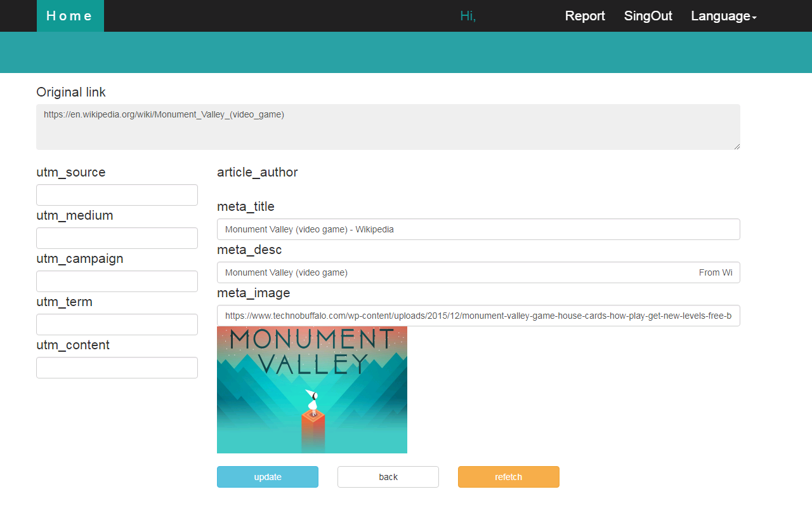The image size is (812, 508).
Task: Open the Report menu item
Action: (584, 16)
